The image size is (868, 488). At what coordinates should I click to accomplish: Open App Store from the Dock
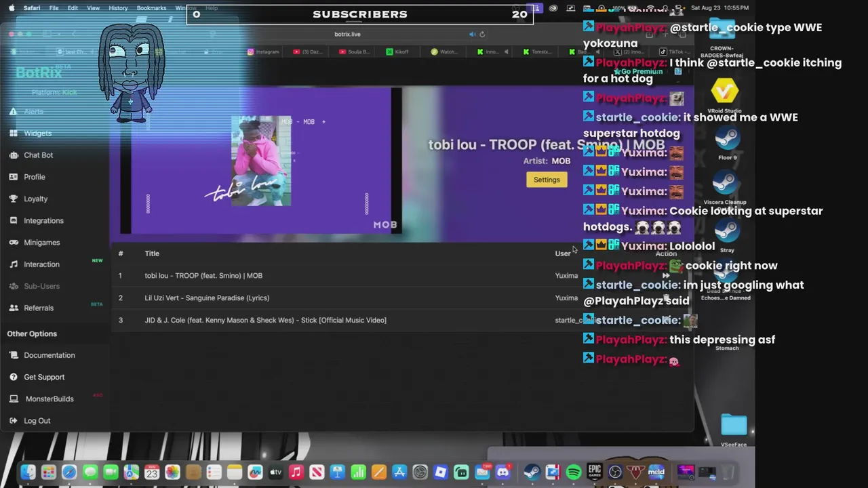coord(399,472)
